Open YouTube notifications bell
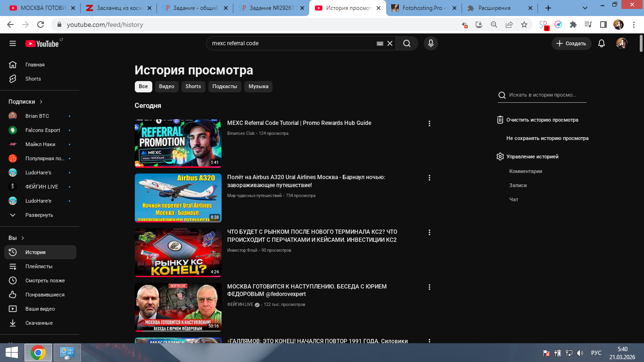The image size is (644, 362). click(x=602, y=43)
